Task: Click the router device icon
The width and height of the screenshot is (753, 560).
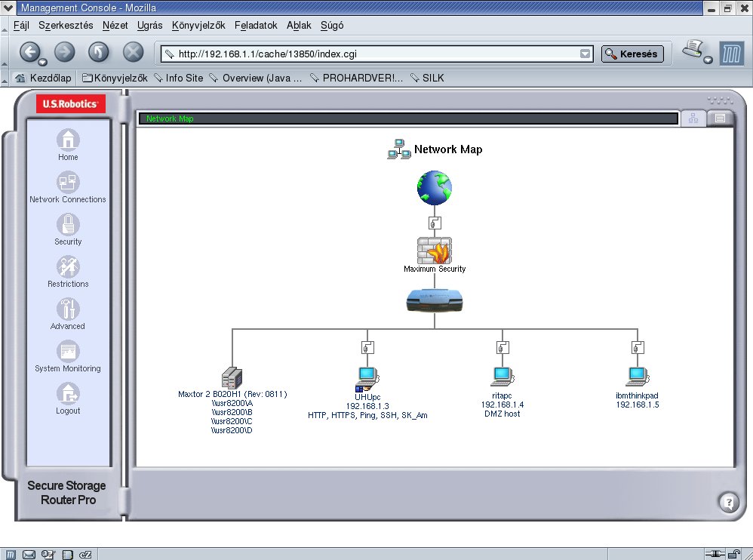Action: [x=434, y=300]
